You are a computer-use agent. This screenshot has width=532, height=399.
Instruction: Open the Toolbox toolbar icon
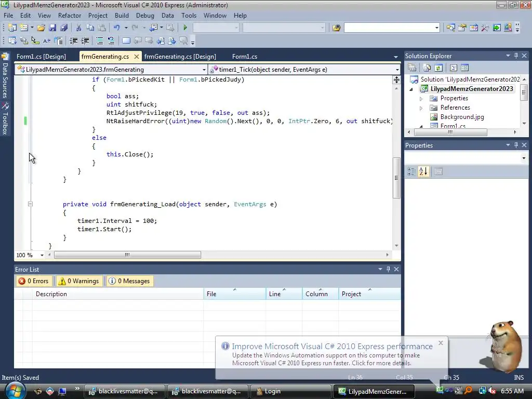click(x=485, y=28)
